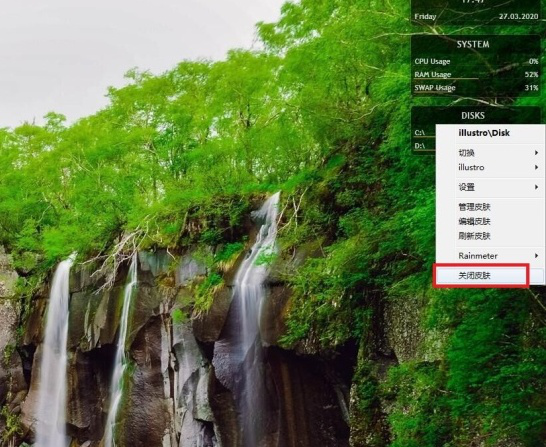Image resolution: width=546 pixels, height=447 pixels.
Task: Open the 切换 submenu entry
Action: [490, 153]
